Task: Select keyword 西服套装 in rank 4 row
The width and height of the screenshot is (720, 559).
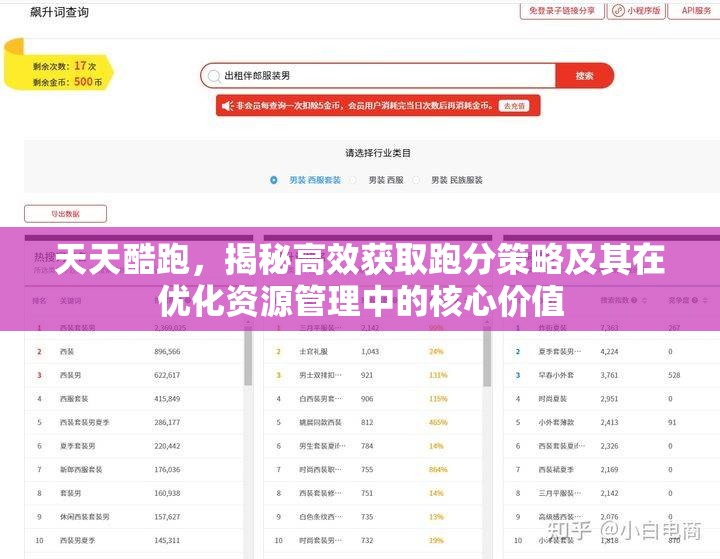Action: pos(74,399)
